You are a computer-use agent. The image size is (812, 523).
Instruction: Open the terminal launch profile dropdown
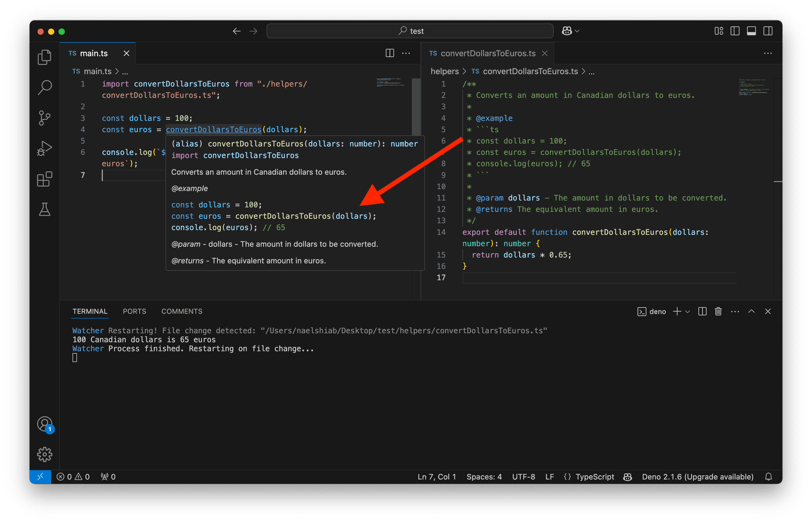click(x=688, y=311)
